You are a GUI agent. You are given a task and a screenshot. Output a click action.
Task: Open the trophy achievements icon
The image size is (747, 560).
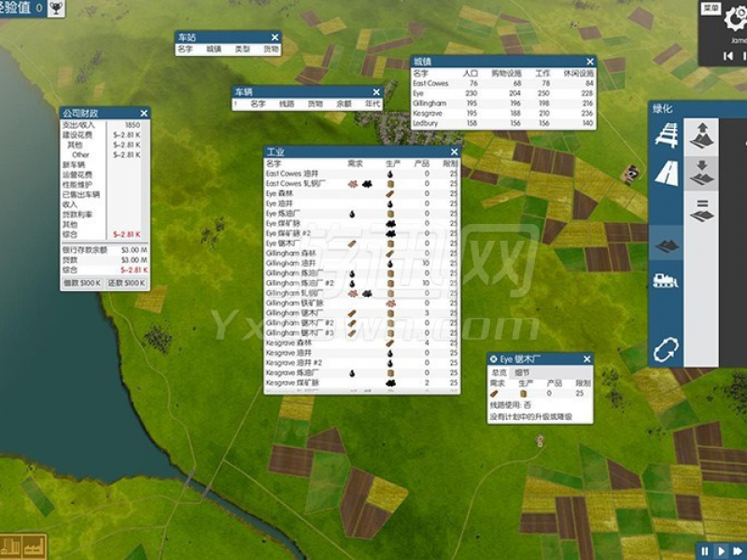56,8
